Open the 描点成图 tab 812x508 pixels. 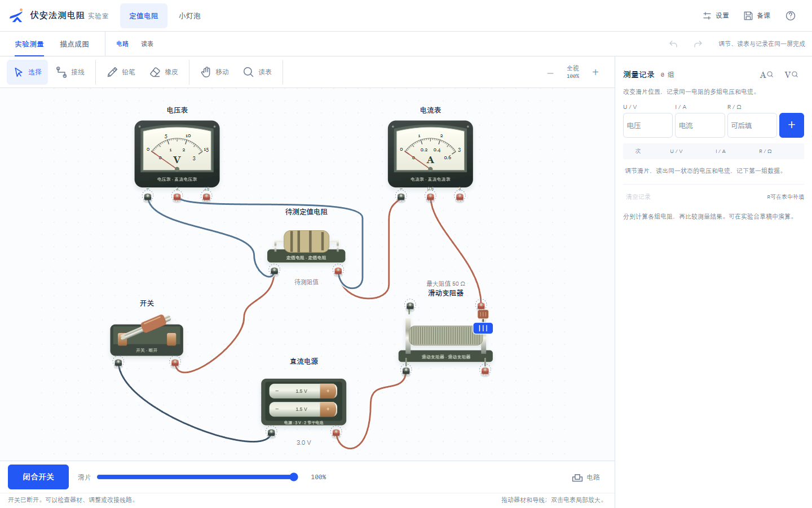pos(74,44)
